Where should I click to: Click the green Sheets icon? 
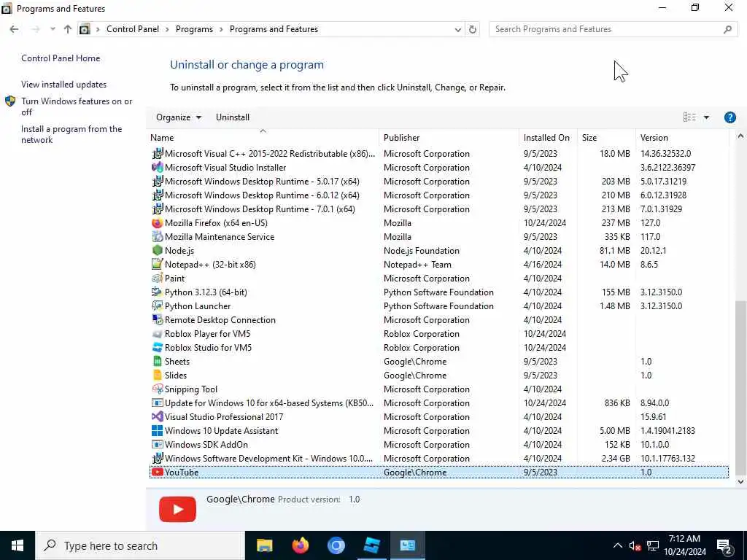click(x=157, y=362)
